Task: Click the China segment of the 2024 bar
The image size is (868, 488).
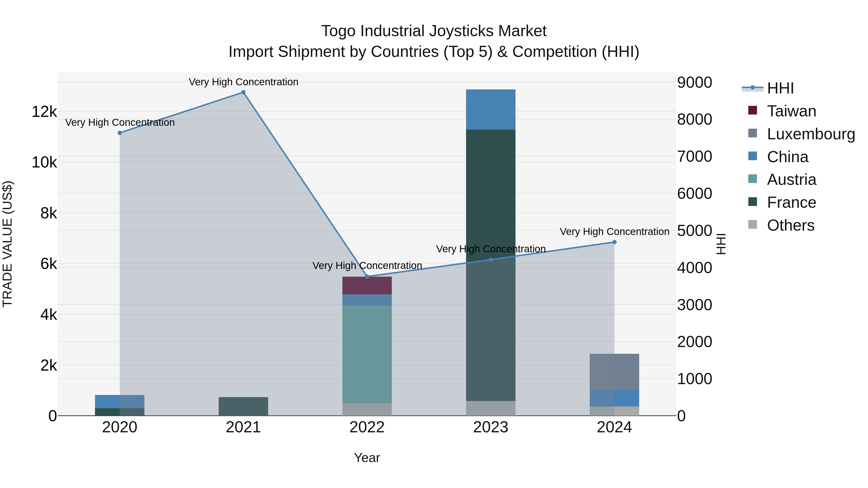Action: pos(614,398)
